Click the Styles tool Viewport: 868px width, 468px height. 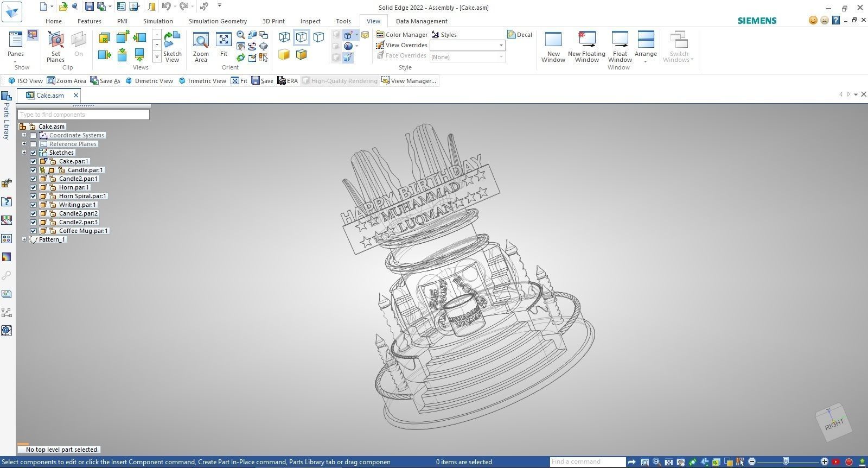444,34
